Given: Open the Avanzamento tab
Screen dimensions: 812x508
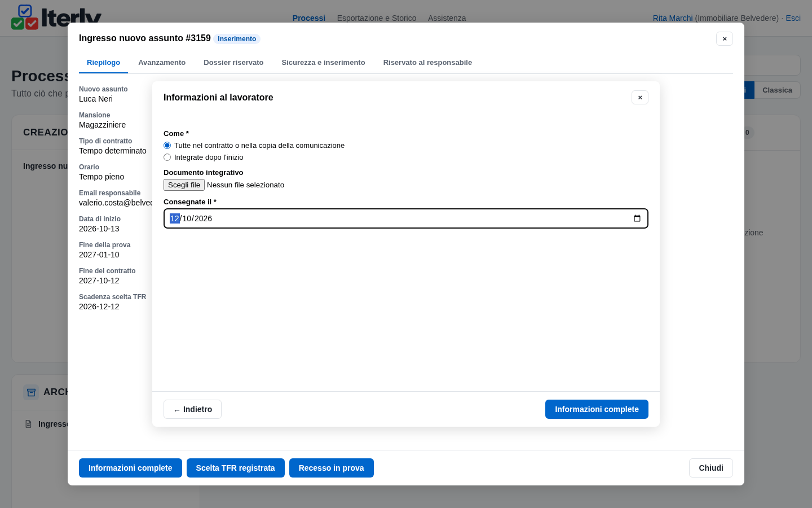Looking at the screenshot, I should (162, 63).
